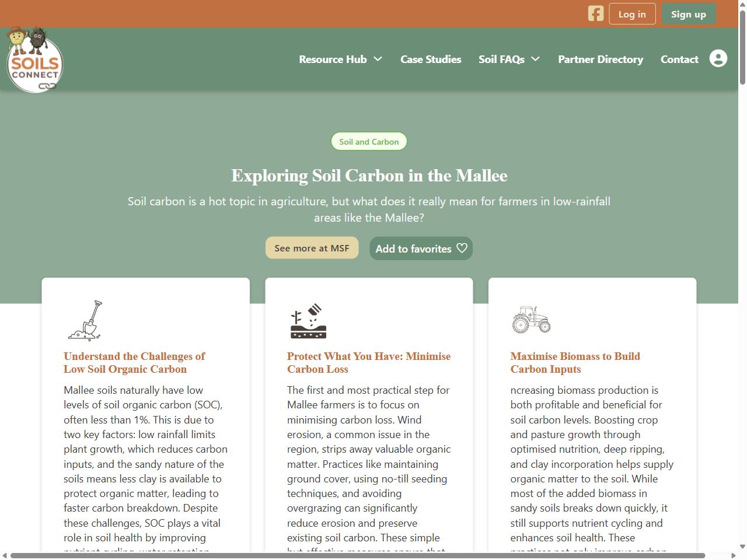Viewport: 747px width, 560px height.
Task: Toggle favorite status for this article
Action: click(421, 248)
